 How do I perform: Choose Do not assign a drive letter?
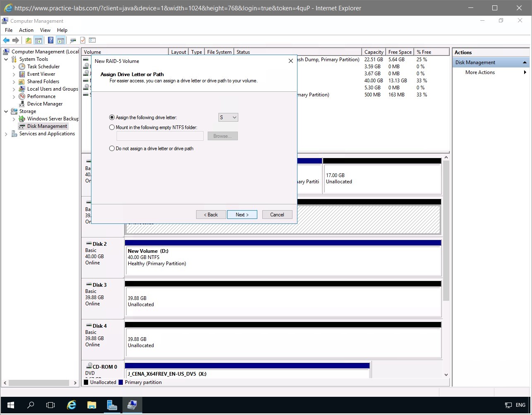click(112, 149)
